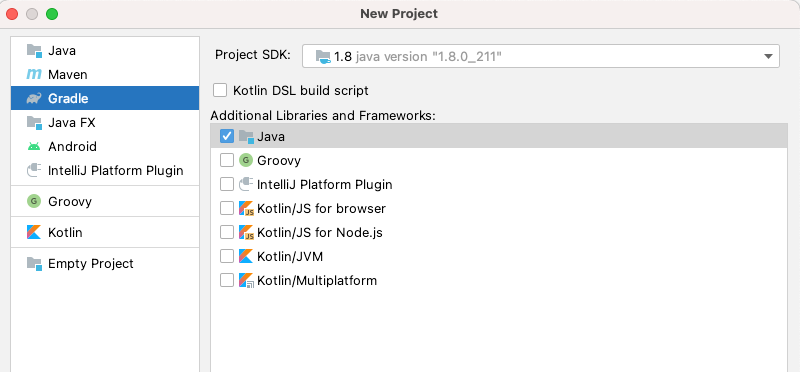This screenshot has width=800, height=372.
Task: Click the Java folder icon in sidebar
Action: pos(34,51)
